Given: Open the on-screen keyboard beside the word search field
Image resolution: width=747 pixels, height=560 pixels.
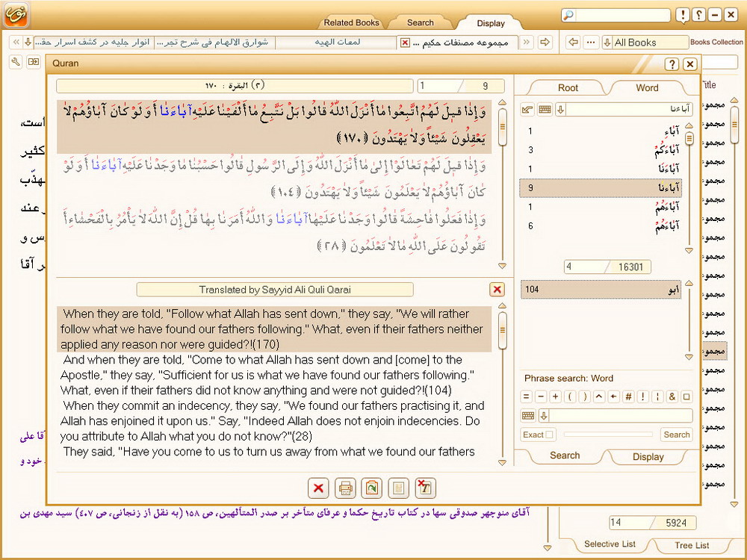Looking at the screenshot, I should [x=545, y=110].
